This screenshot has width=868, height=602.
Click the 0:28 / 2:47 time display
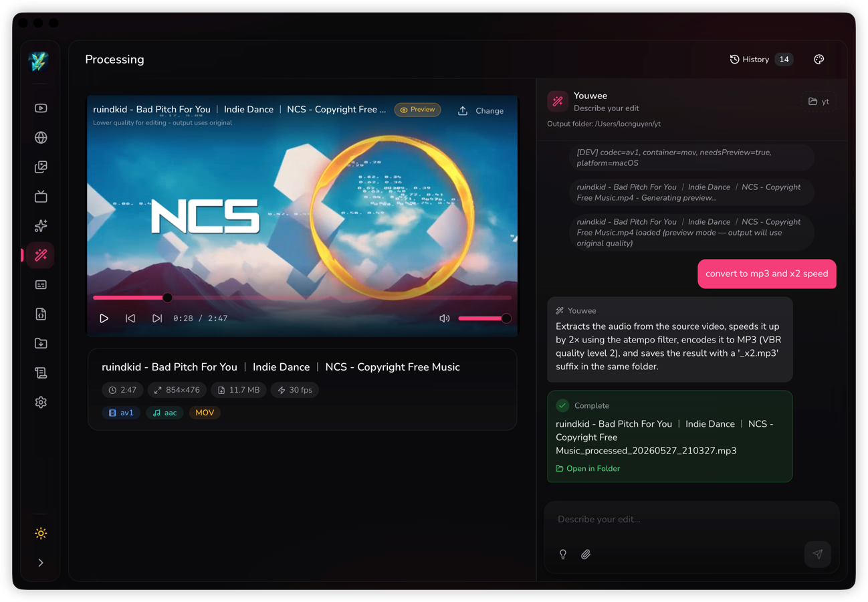tap(201, 318)
